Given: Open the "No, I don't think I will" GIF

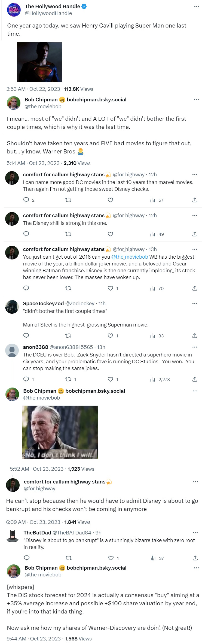Looking at the screenshot, I should pos(60,432).
